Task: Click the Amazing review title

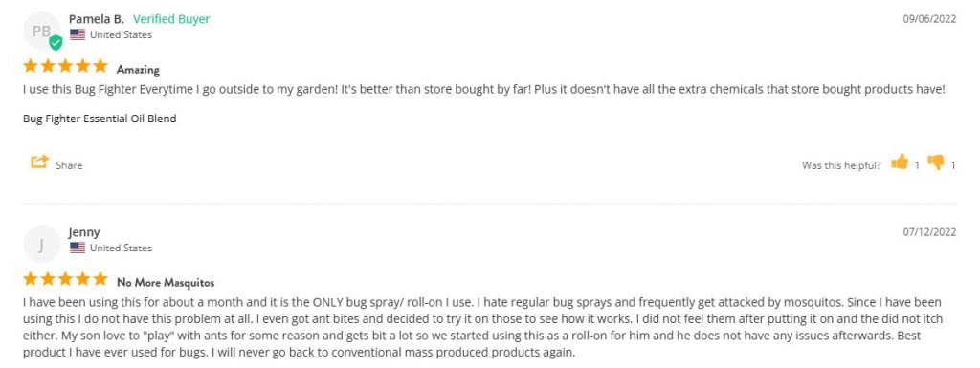Action: coord(138,69)
